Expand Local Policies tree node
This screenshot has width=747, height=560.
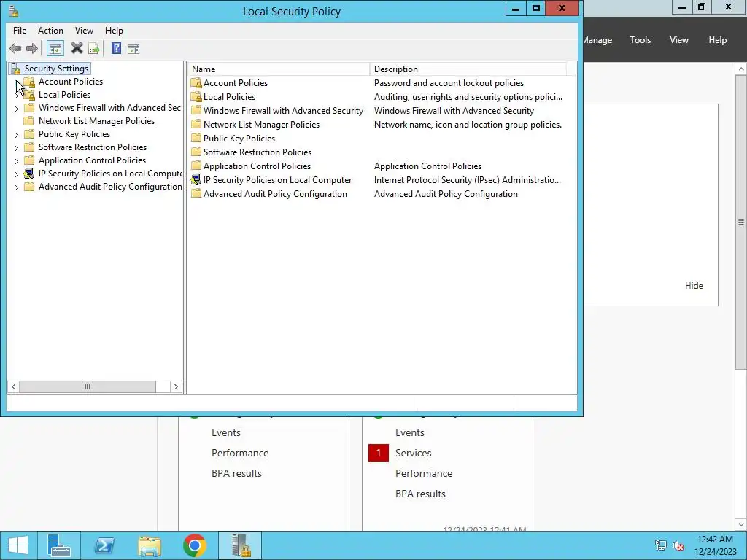coord(16,96)
